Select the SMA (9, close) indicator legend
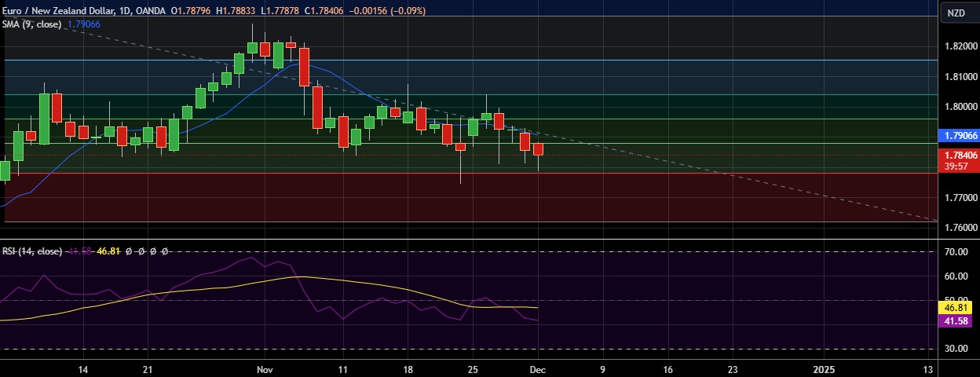 coord(33,24)
